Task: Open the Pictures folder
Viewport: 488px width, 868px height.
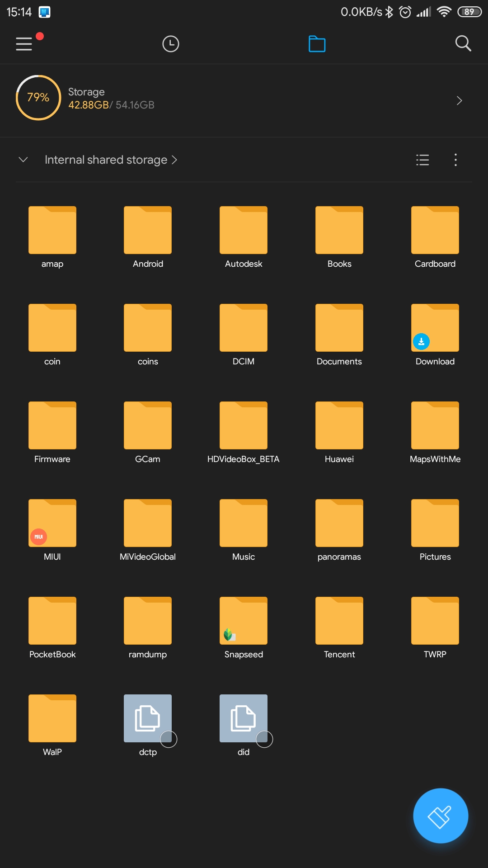Action: (x=435, y=530)
